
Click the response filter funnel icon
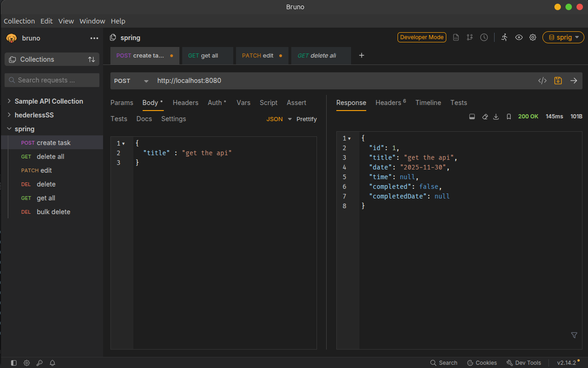point(574,335)
